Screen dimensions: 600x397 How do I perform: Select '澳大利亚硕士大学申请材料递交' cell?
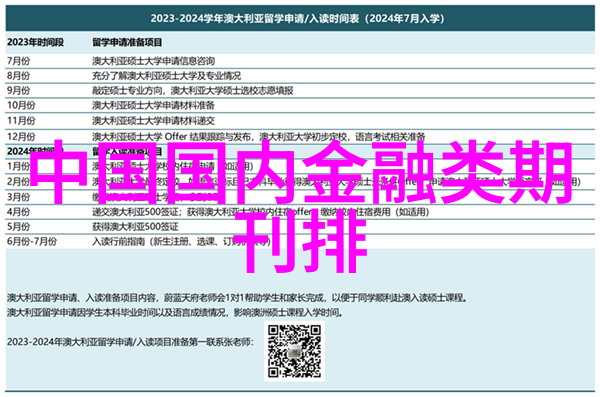pos(153,121)
